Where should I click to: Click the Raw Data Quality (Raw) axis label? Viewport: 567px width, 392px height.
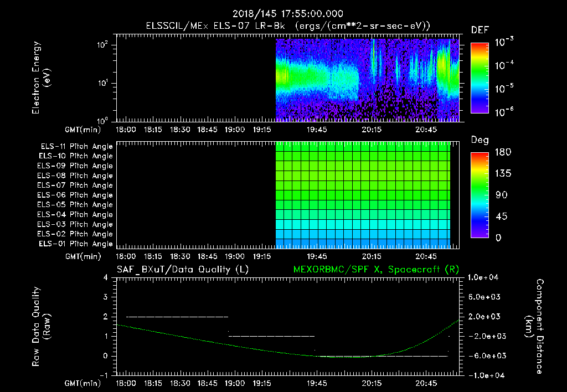41,327
